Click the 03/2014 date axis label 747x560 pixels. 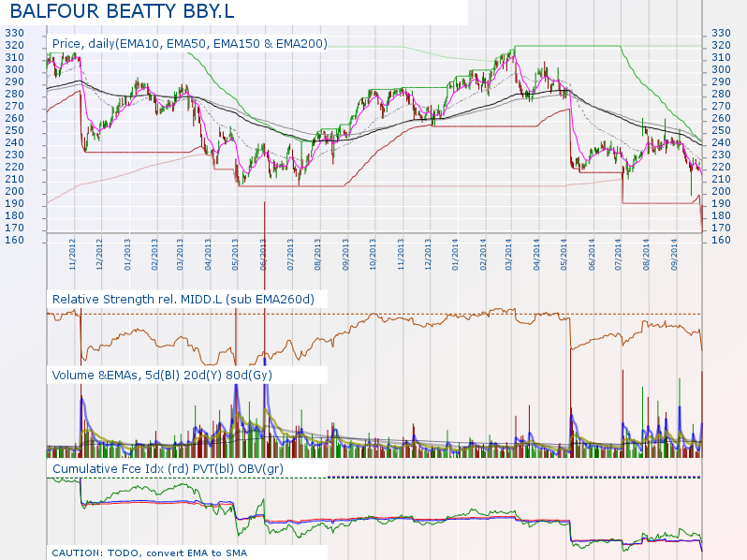tap(509, 255)
